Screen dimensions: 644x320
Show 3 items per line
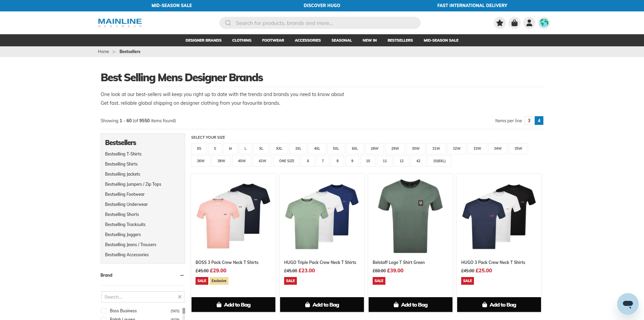pos(529,121)
